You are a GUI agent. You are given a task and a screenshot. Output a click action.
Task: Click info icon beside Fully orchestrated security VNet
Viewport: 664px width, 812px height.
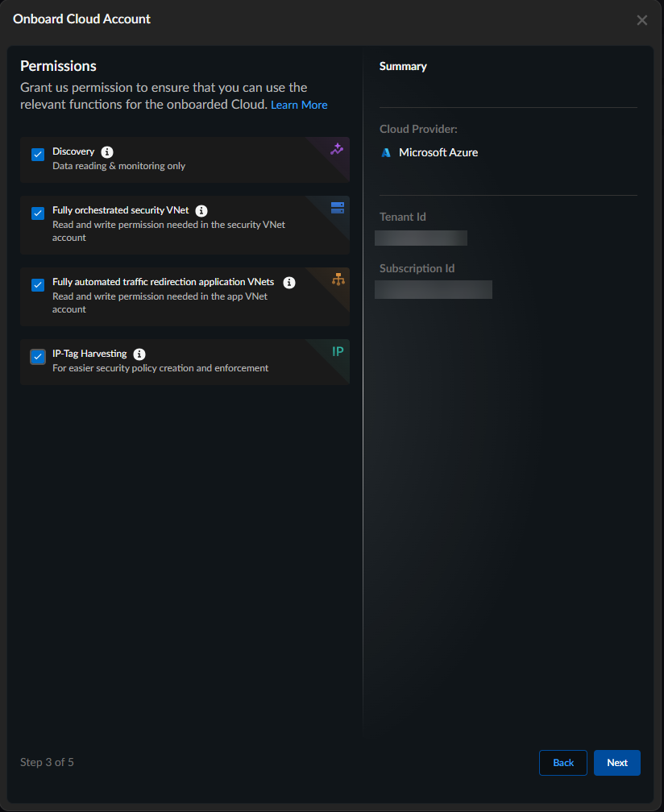click(201, 211)
